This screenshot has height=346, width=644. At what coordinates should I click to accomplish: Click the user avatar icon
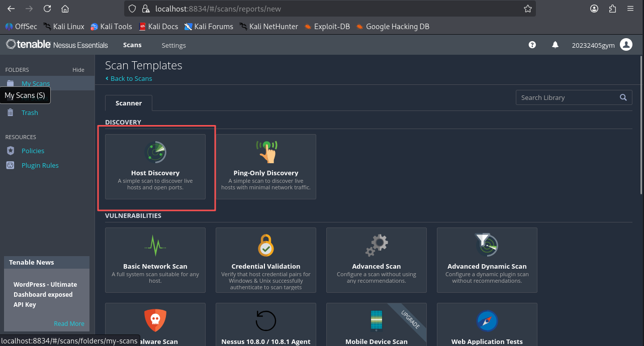626,45
